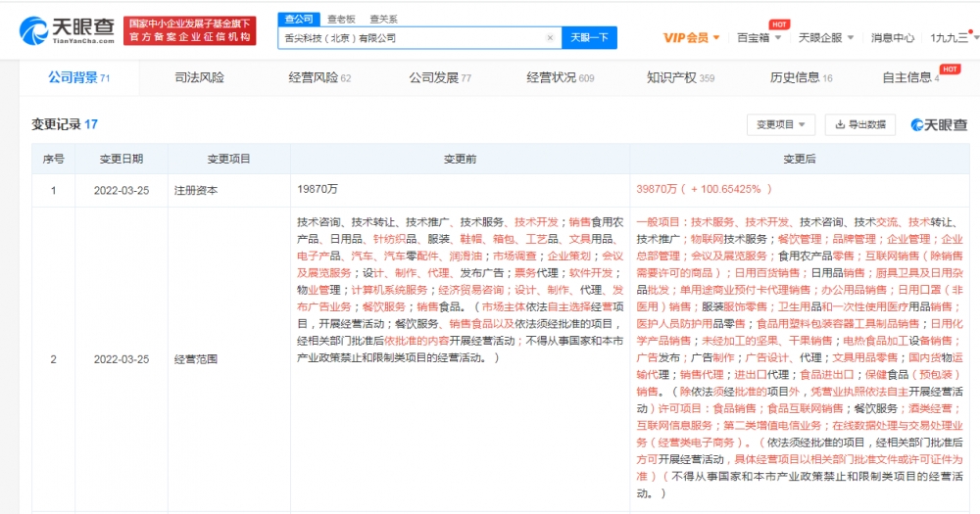
Task: Click the 变更记录 17 section heading
Action: [65, 124]
